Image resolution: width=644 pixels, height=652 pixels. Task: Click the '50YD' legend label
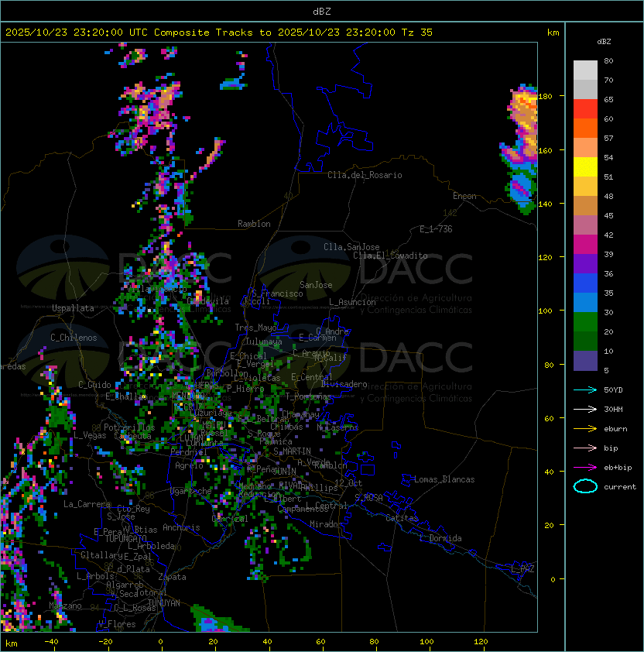click(x=613, y=389)
